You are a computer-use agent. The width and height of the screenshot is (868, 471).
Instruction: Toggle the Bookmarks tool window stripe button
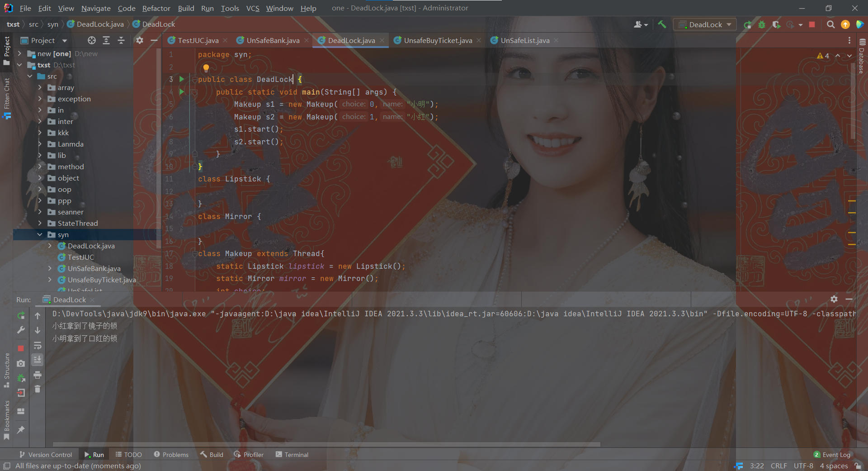(x=6, y=420)
